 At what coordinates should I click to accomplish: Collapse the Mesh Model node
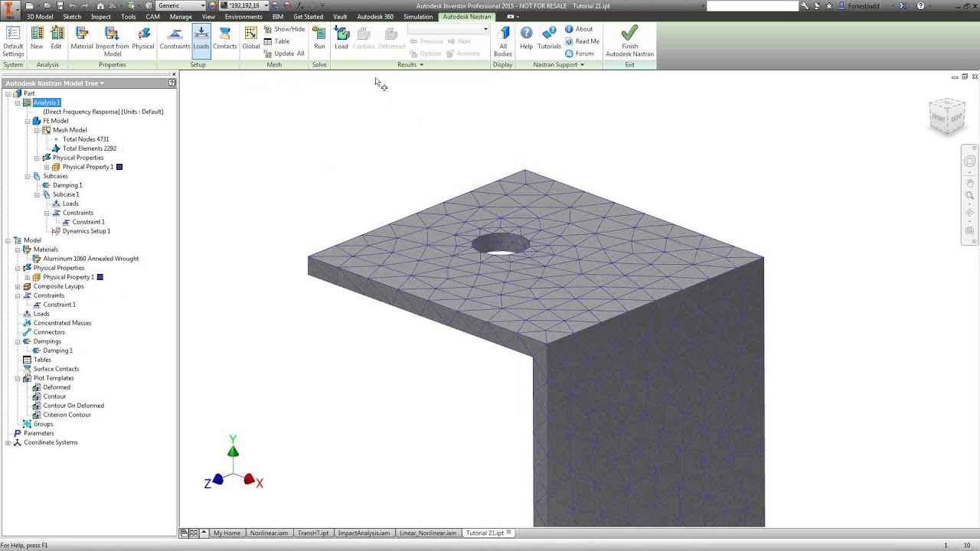[x=37, y=130]
